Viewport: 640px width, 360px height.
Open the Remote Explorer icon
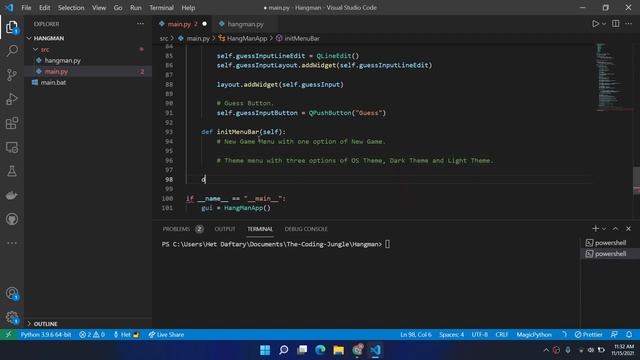12,147
